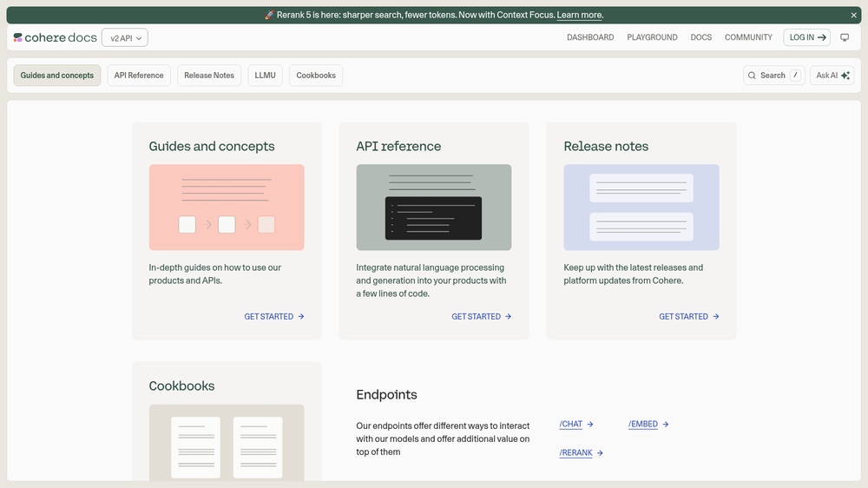The width and height of the screenshot is (868, 488).
Task: Get started with Release notes
Action: point(689,316)
